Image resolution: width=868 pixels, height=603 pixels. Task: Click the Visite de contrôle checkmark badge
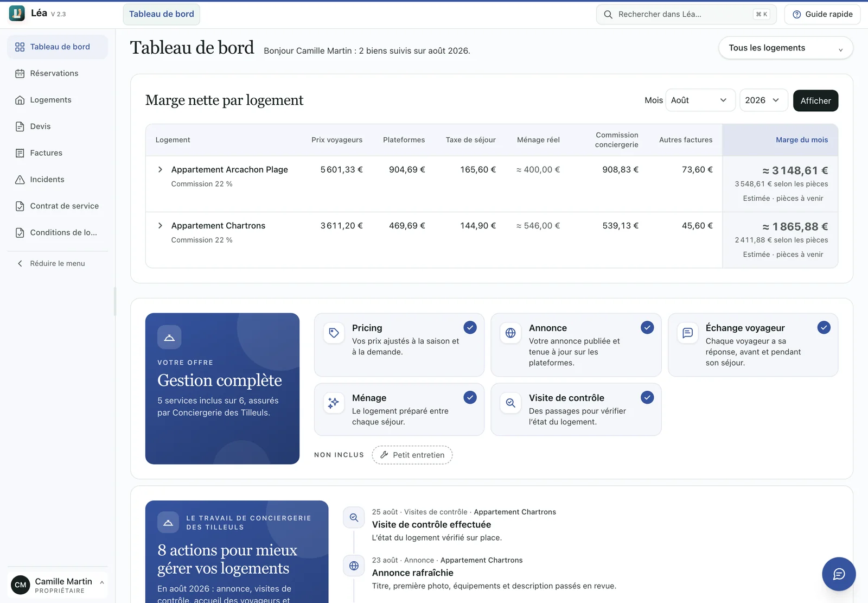click(x=647, y=397)
